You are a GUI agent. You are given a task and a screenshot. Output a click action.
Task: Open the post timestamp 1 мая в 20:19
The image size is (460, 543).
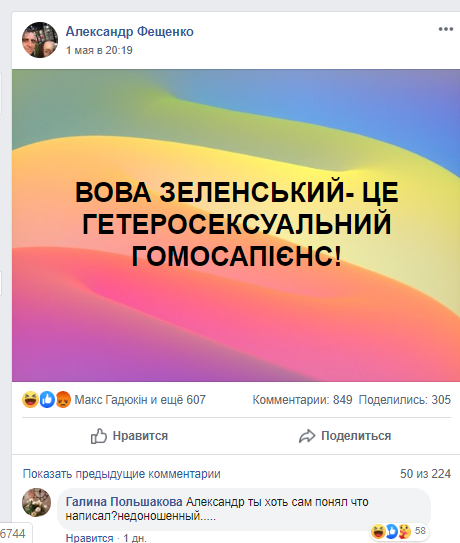point(99,50)
